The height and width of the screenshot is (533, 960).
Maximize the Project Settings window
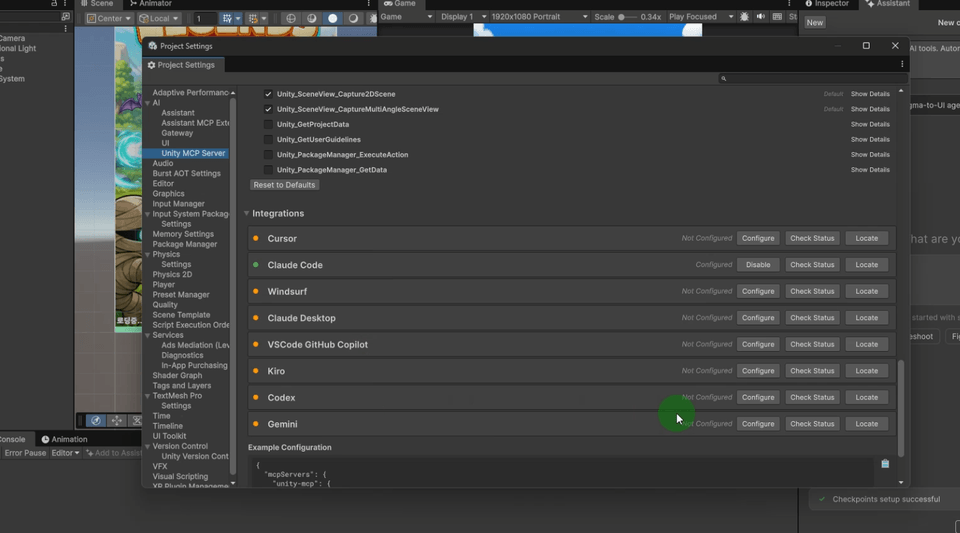[866, 45]
